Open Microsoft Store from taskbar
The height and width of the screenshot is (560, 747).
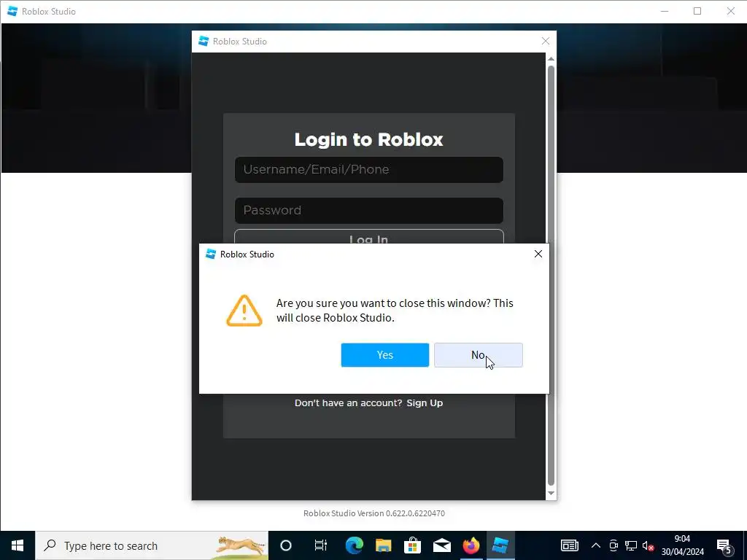[x=413, y=545]
